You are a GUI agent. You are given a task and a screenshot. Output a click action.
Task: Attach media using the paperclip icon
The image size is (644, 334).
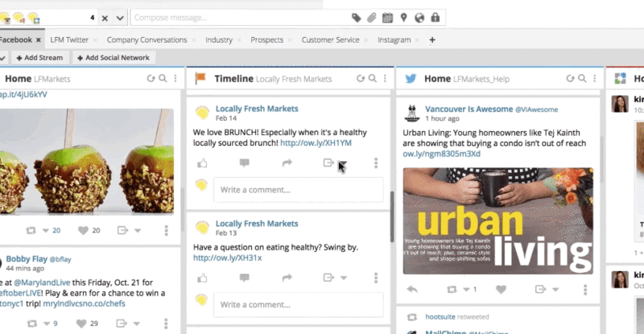coord(371,17)
